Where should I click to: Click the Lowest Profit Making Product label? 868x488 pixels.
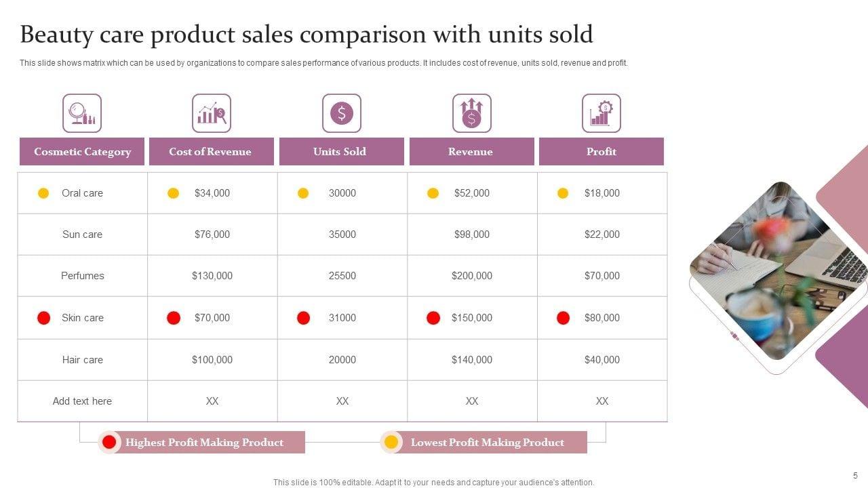click(487, 443)
